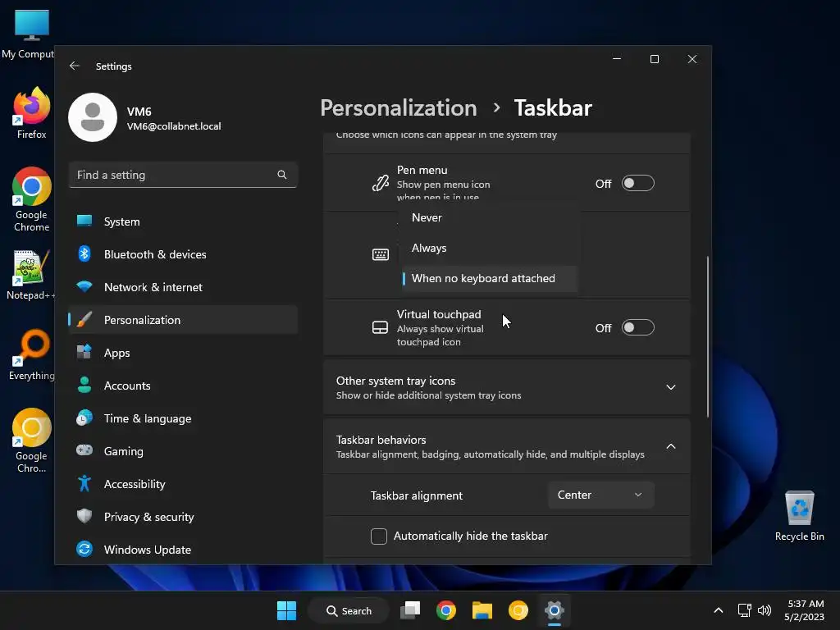
Task: Open Accounts settings category
Action: (183, 386)
